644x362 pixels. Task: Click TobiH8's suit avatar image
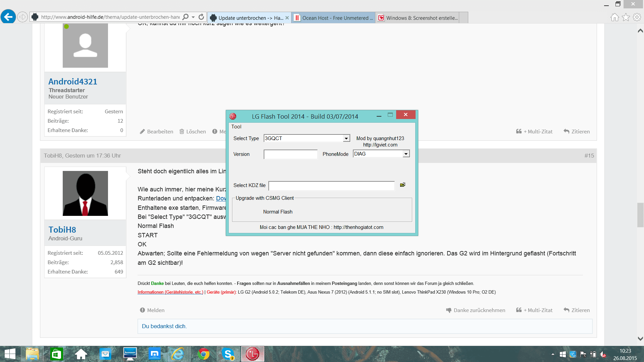[85, 193]
